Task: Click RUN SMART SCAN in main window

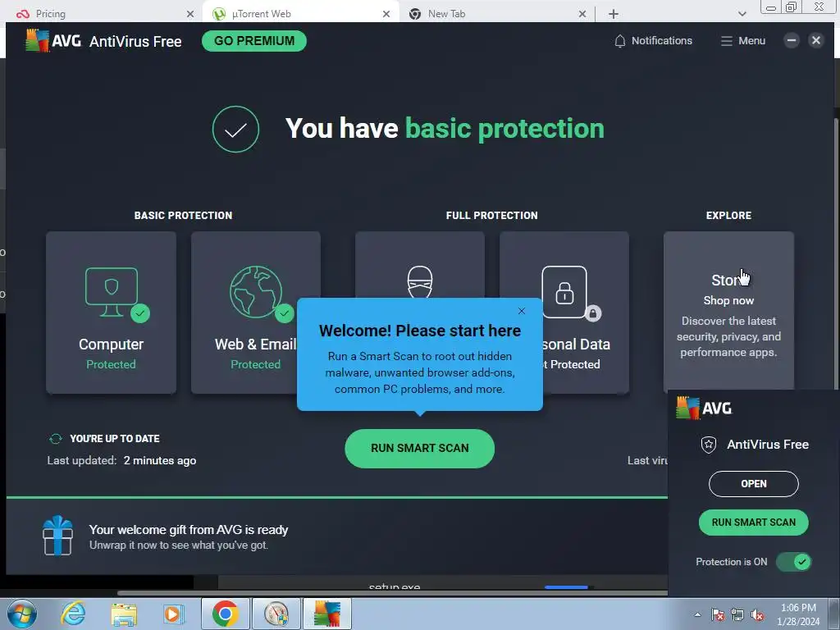Action: pos(419,449)
